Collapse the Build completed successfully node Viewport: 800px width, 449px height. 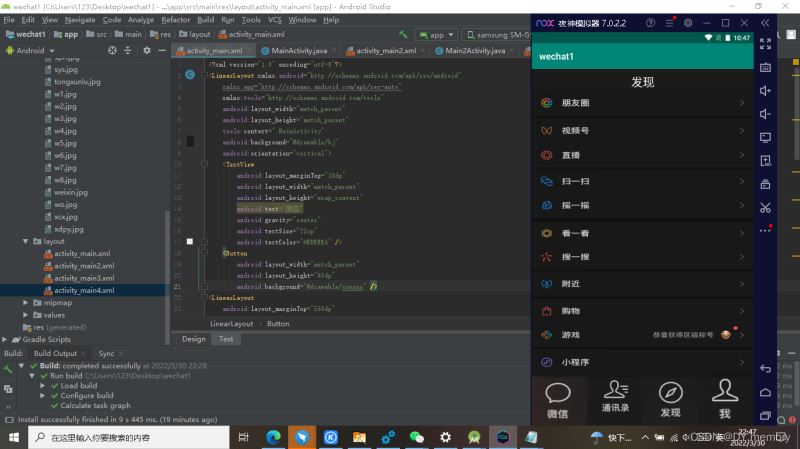point(21,365)
